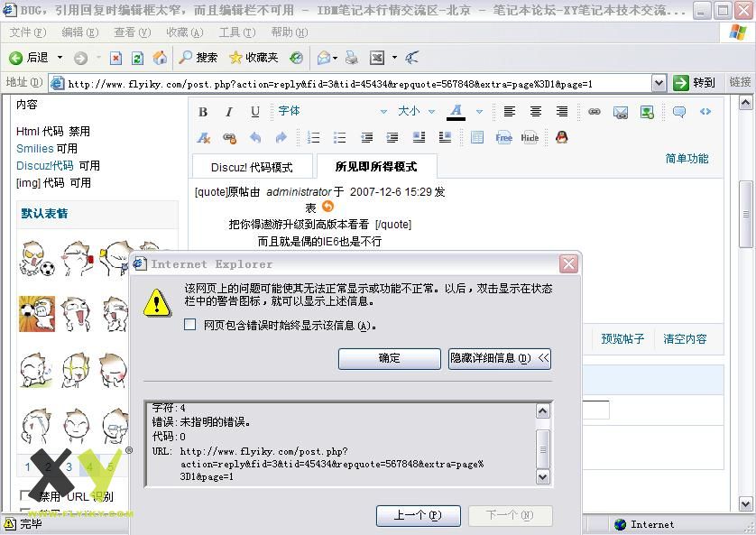Align text left in the editor
Viewport: 756px width, 535px height.
click(x=509, y=112)
